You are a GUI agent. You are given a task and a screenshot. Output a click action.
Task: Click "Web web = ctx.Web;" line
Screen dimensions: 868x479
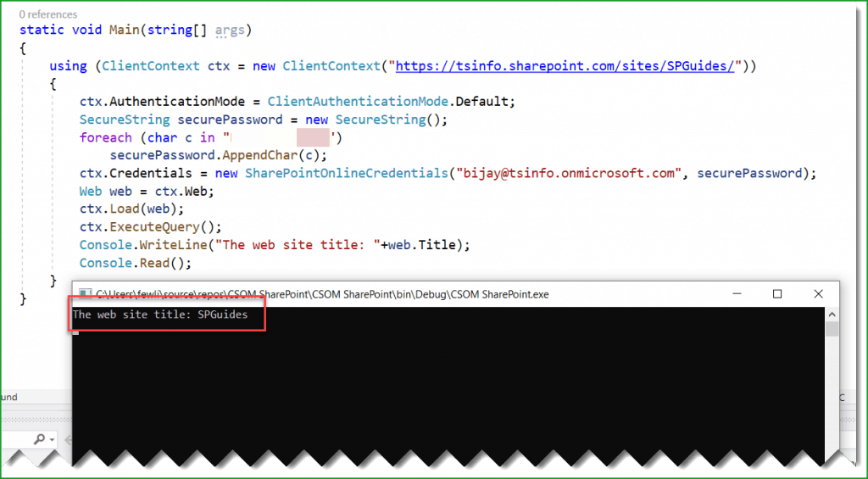pos(147,191)
